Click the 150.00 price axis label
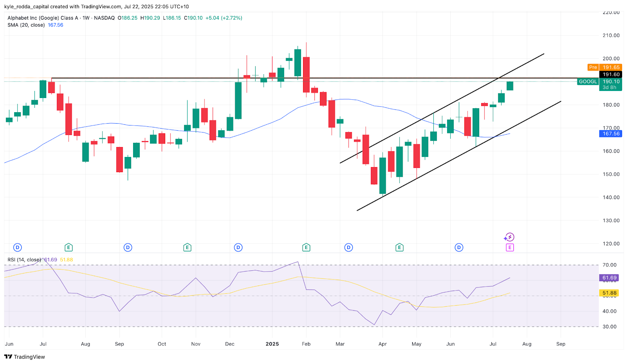This screenshot has height=364, width=628. 611,174
